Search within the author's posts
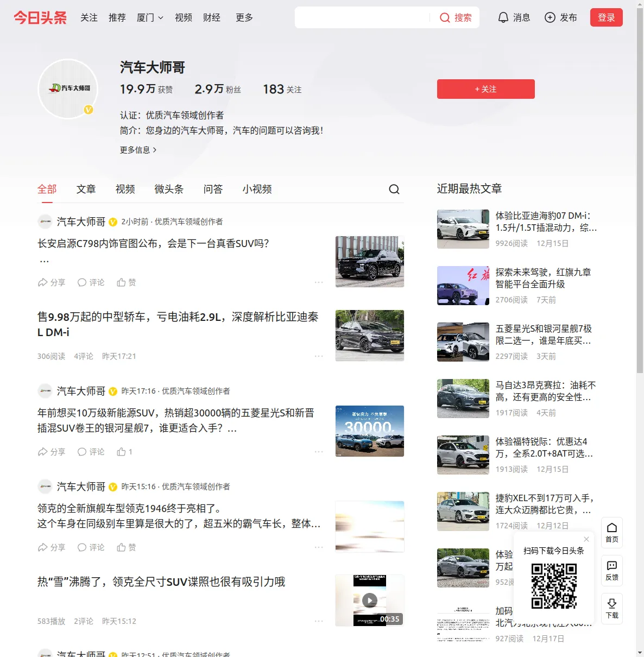The height and width of the screenshot is (657, 644). [x=394, y=189]
